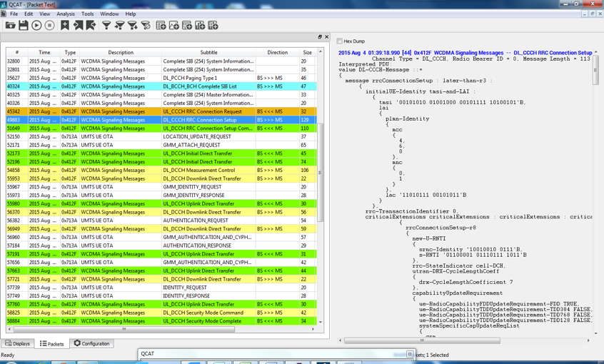The image size is (604, 364).
Task: Select DL_CCCH RRC Connection Setup row
Action: [161, 120]
